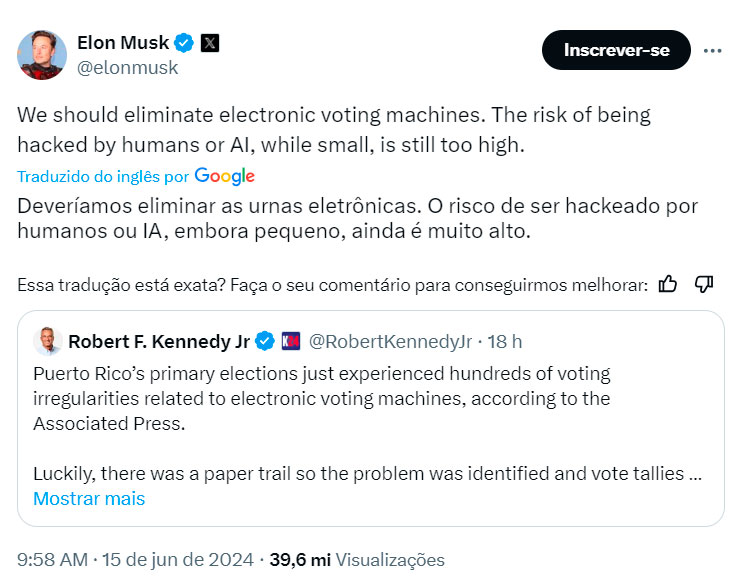Image resolution: width=744 pixels, height=588 pixels.
Task: Rate the translation with thumbs down
Action: point(703,285)
